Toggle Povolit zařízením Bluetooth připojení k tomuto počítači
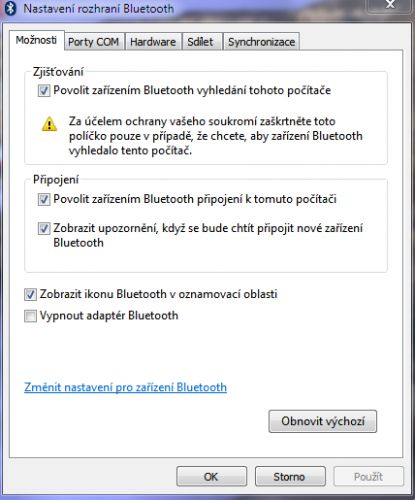Screen dimensions: 415x500 pyautogui.click(x=44, y=199)
